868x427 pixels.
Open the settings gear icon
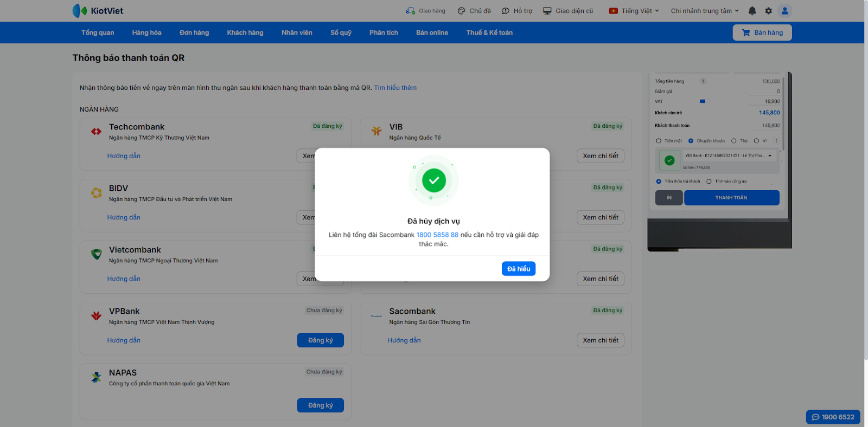[x=768, y=11]
